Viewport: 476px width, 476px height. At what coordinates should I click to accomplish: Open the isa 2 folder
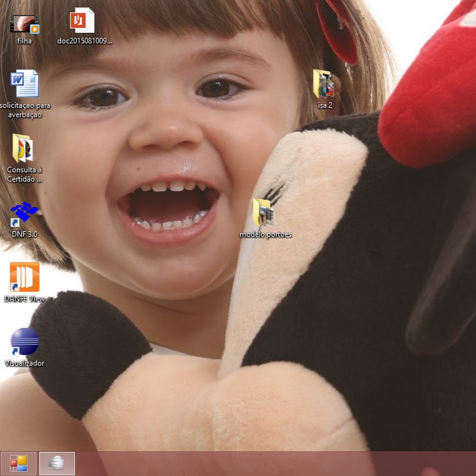coord(324,84)
